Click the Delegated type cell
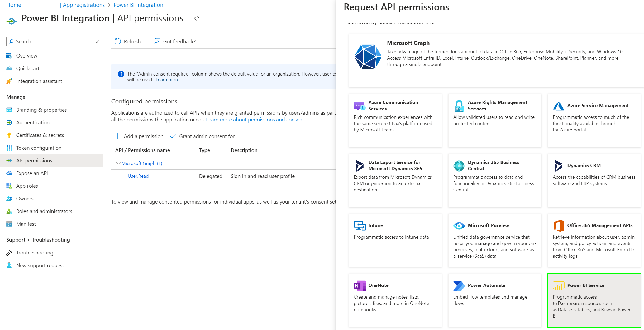This screenshot has height=330, width=644. click(x=211, y=176)
